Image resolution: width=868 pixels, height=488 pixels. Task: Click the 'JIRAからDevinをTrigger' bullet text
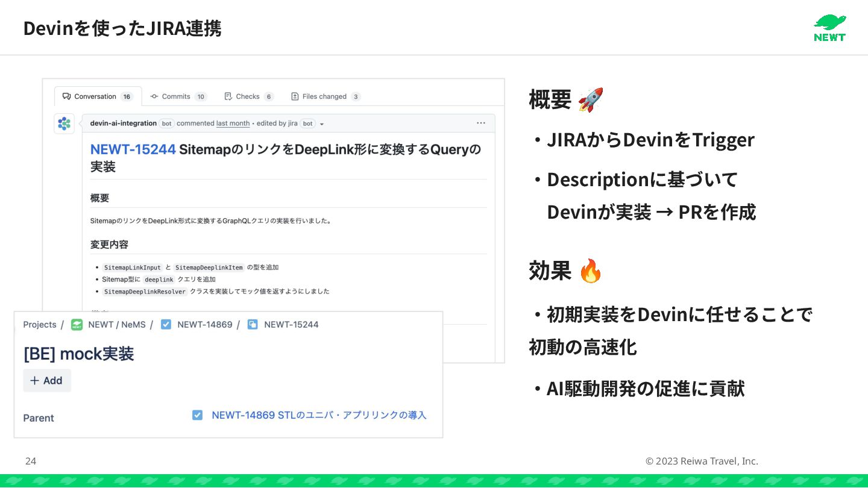click(650, 140)
